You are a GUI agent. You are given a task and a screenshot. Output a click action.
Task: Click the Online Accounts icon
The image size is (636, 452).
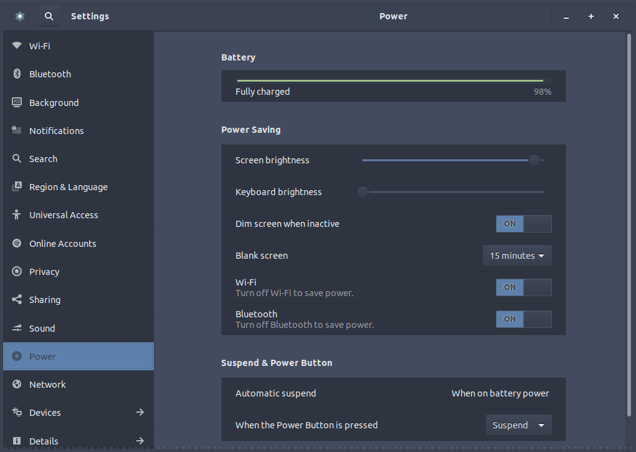pyautogui.click(x=17, y=243)
